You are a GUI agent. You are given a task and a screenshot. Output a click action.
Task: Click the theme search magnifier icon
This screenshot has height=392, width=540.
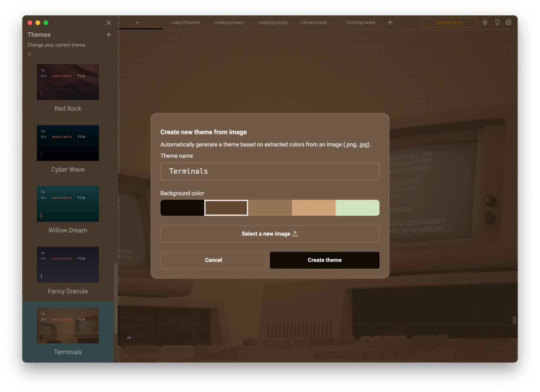(30, 54)
